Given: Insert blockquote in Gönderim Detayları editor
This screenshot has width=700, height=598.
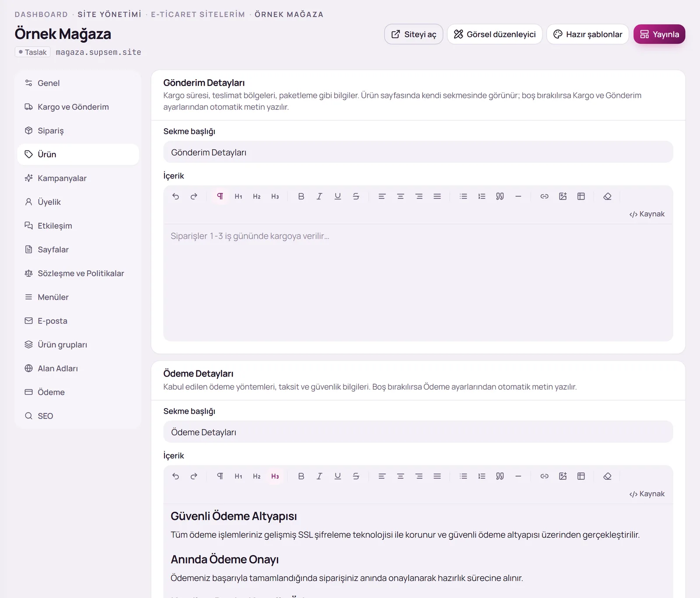Looking at the screenshot, I should [x=500, y=196].
